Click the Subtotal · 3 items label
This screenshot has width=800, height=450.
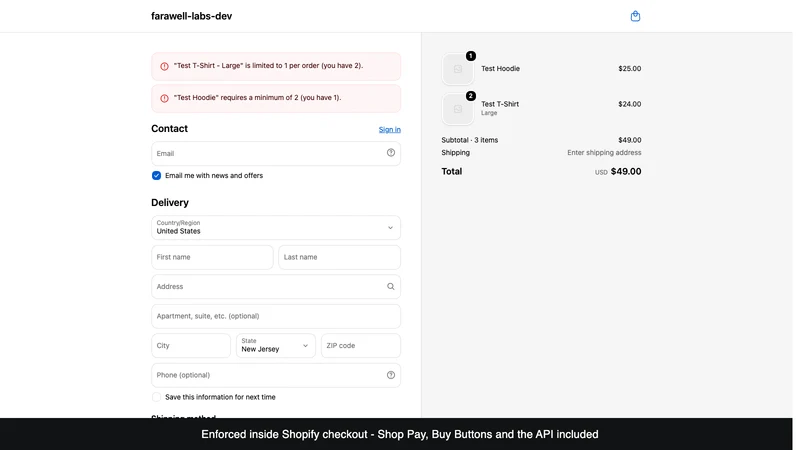click(x=469, y=140)
